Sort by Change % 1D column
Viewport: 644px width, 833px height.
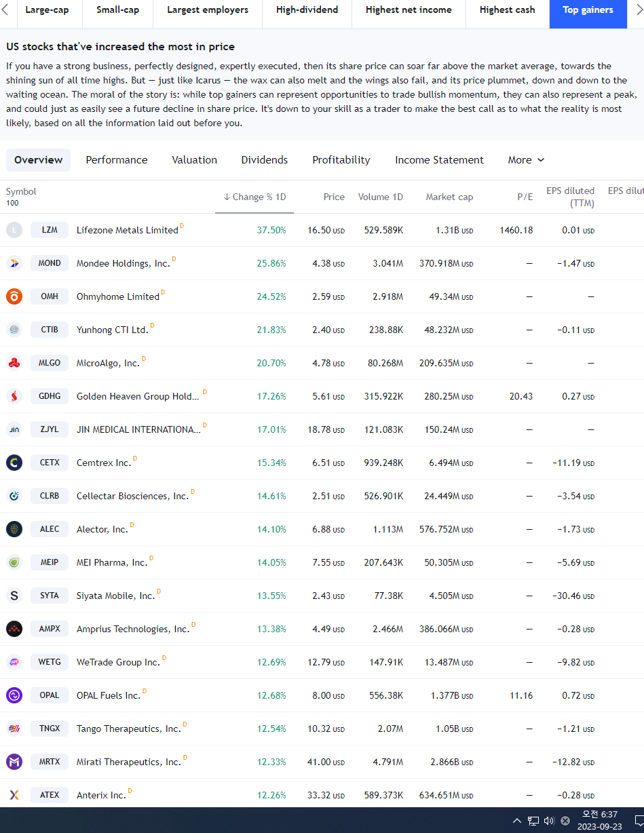254,197
